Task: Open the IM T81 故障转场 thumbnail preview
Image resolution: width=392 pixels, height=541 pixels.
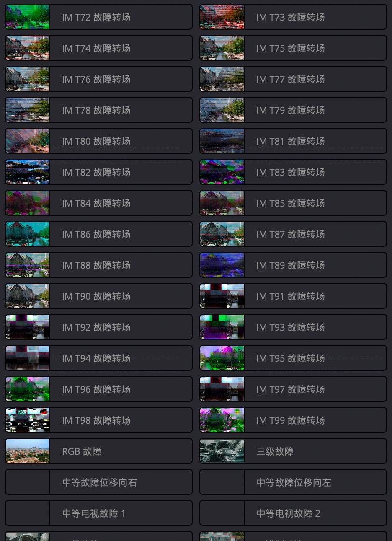Action: (222, 141)
